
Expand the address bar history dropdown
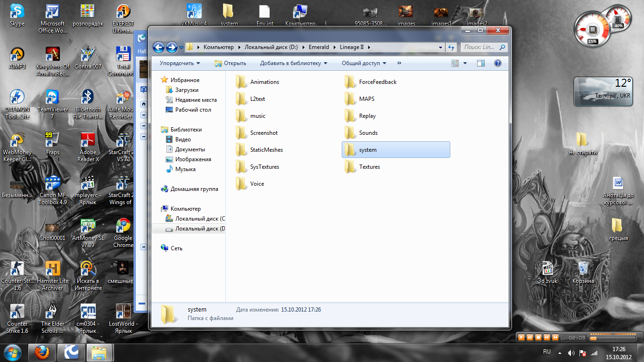click(x=440, y=47)
